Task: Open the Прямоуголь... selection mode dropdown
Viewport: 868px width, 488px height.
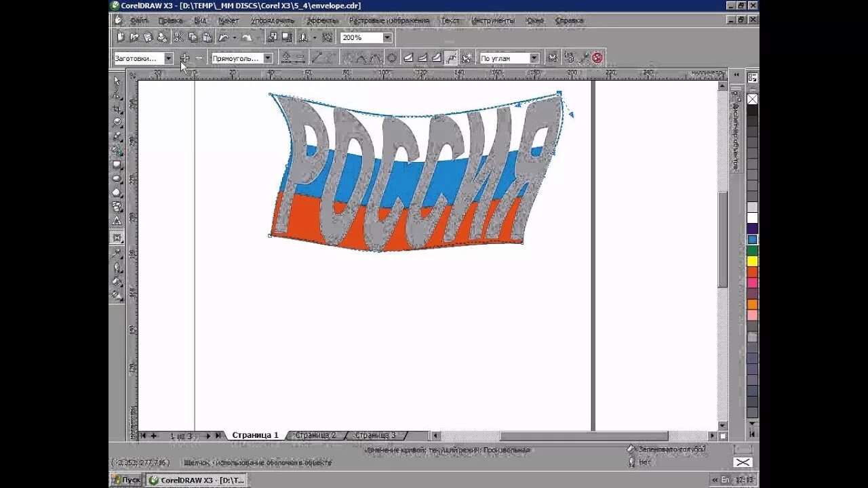Action: pyautogui.click(x=268, y=58)
